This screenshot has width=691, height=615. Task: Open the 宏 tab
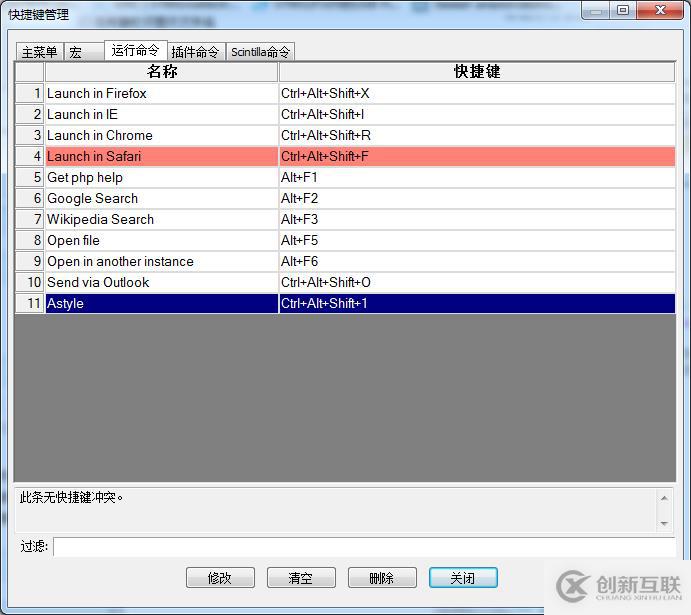pos(84,52)
